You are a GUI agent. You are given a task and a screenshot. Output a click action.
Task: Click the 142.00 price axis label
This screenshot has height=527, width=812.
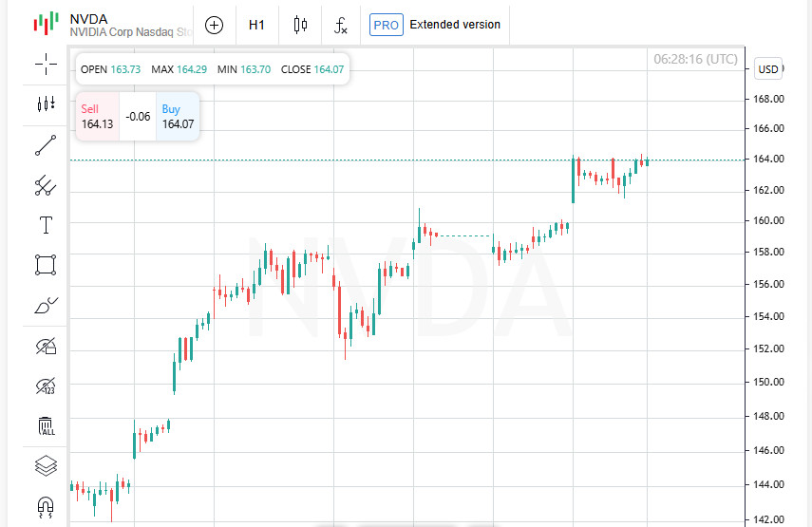pyautogui.click(x=768, y=519)
